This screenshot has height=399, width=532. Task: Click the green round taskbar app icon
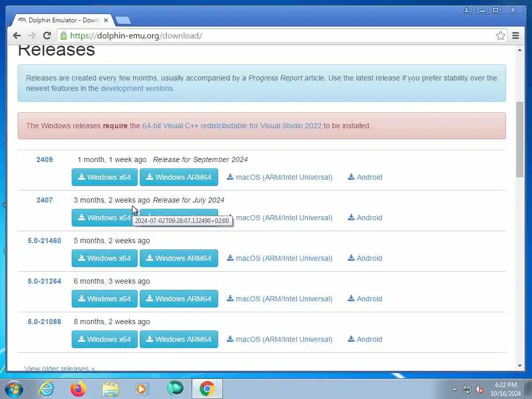tap(175, 389)
